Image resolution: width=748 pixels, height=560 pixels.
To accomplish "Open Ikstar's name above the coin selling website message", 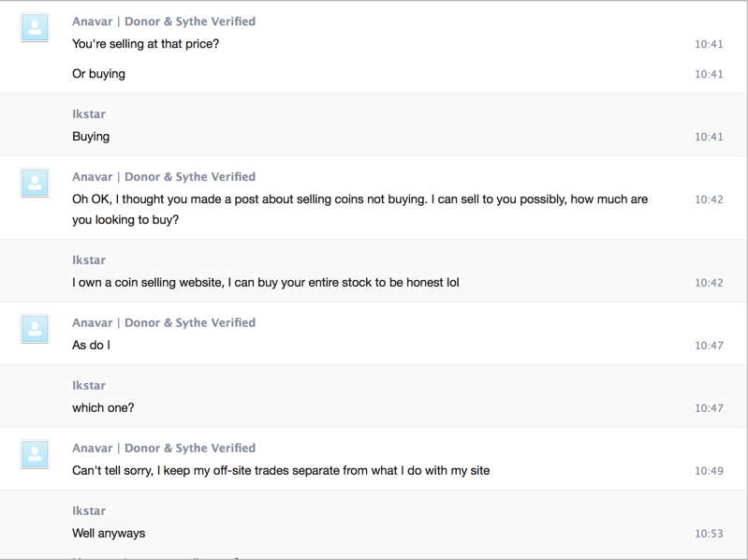I will 89,260.
